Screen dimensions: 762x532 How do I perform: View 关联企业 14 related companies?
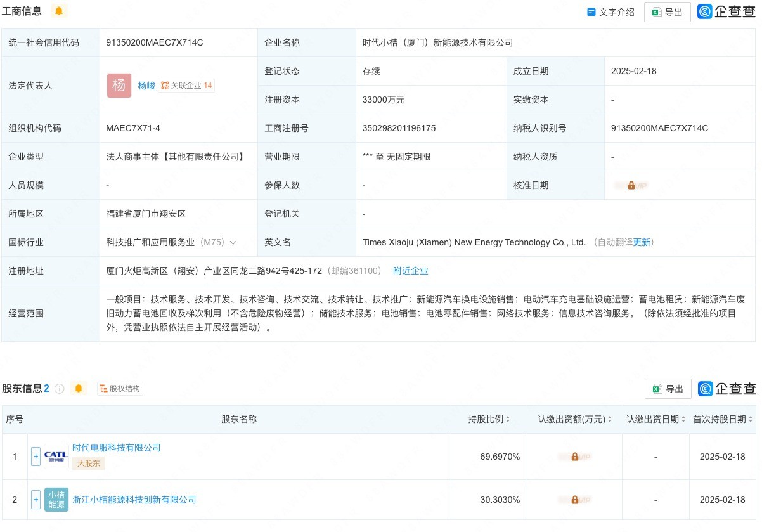186,86
